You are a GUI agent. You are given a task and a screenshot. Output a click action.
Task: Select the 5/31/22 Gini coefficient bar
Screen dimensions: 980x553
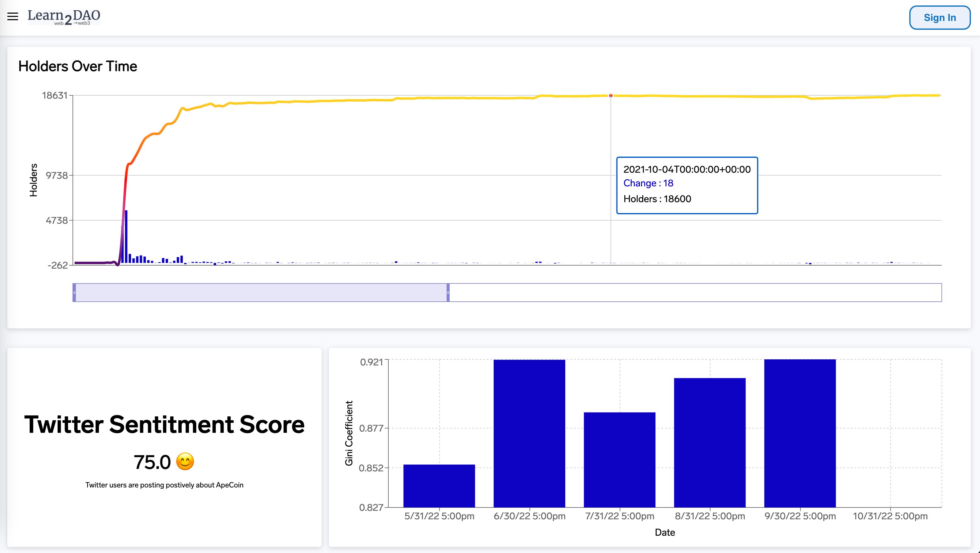[x=439, y=486]
